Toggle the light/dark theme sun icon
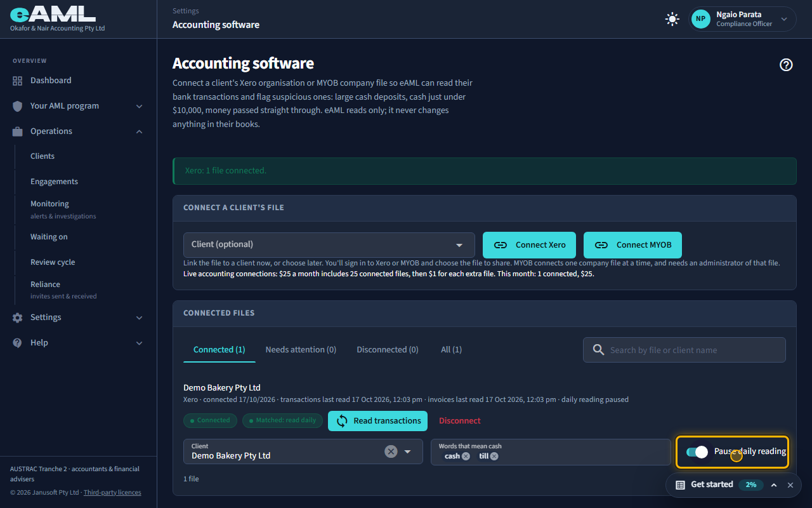 point(672,19)
